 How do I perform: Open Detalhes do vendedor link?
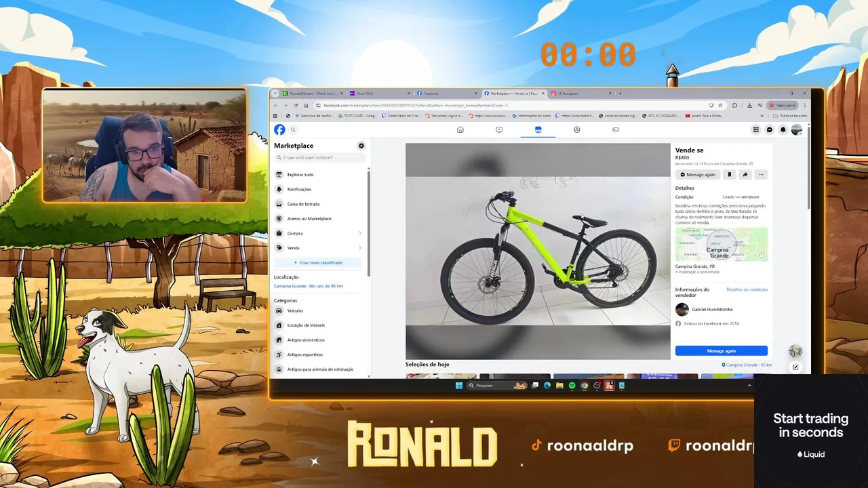[747, 289]
